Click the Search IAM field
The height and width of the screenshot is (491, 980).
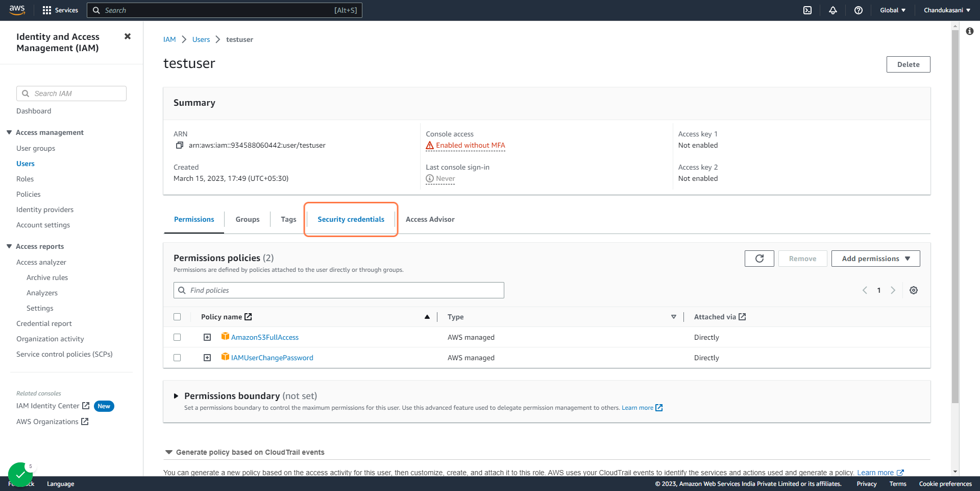point(71,93)
